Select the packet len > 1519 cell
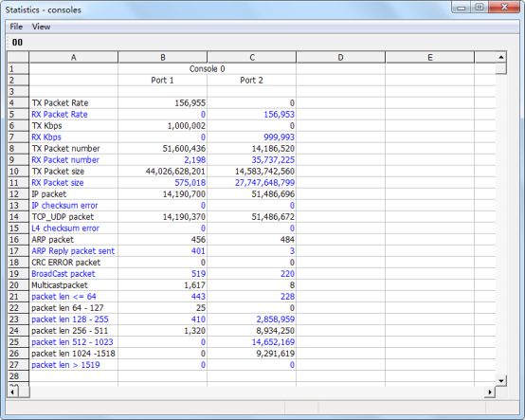This screenshot has width=525, height=420. click(74, 365)
